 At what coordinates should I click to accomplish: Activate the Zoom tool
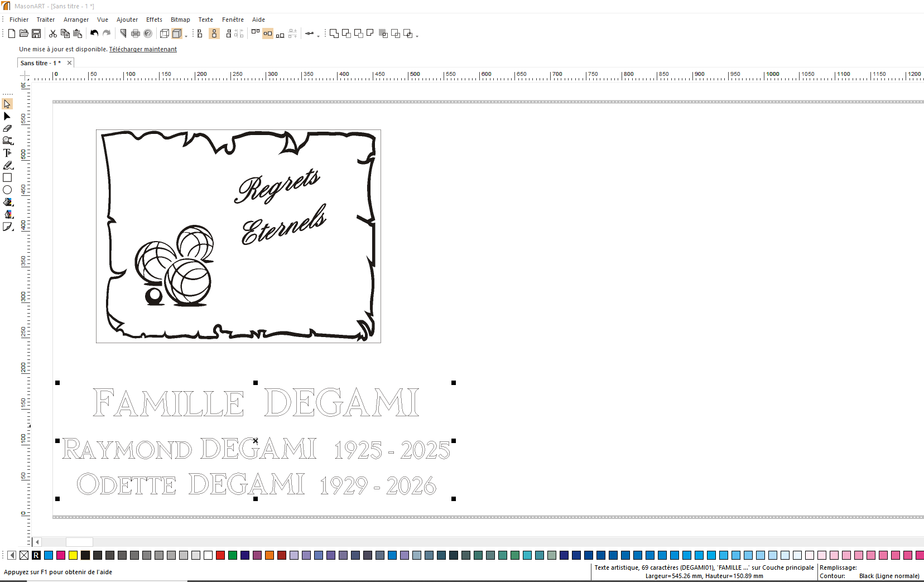click(7, 141)
